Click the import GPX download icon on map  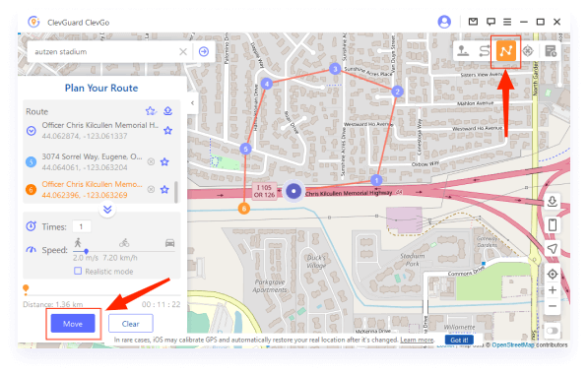pyautogui.click(x=553, y=202)
